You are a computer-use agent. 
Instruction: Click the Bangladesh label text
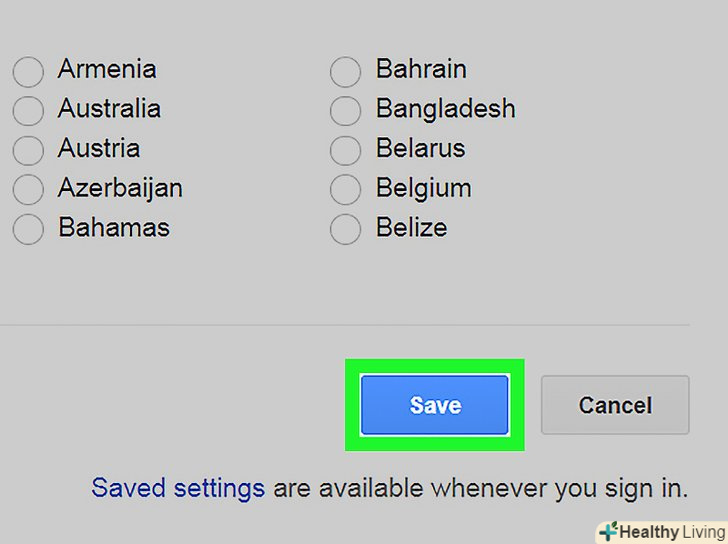click(x=445, y=108)
